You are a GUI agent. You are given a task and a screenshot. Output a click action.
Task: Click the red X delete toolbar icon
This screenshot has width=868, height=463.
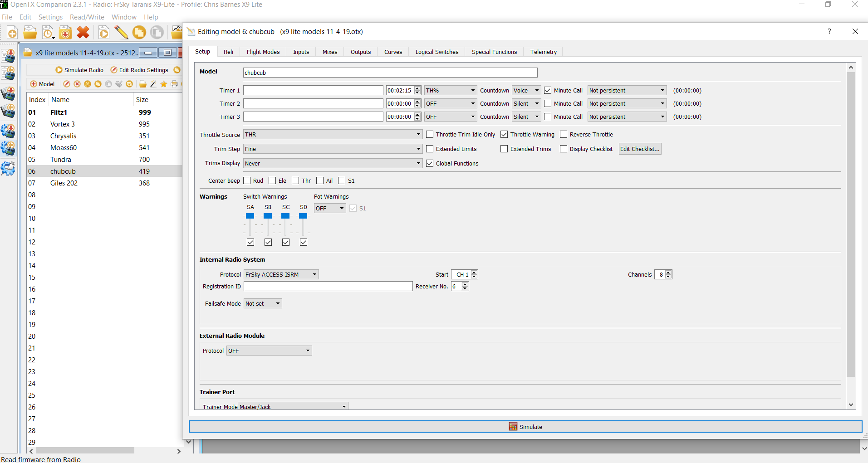83,33
